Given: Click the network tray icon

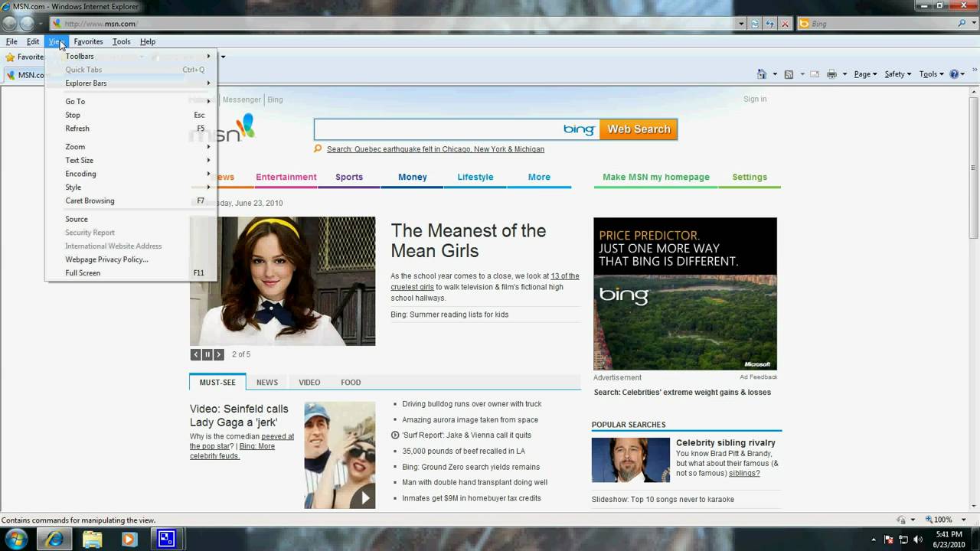Looking at the screenshot, I should 903,540.
